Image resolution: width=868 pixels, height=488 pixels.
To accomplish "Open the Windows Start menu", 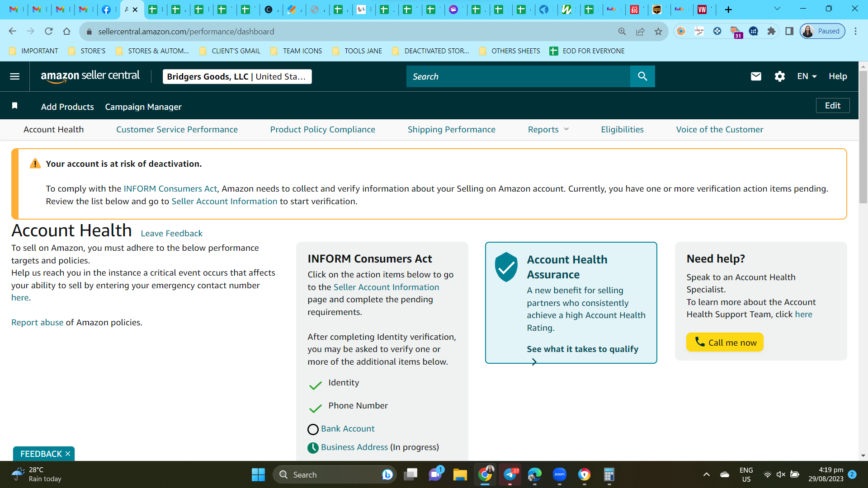I will pos(258,474).
